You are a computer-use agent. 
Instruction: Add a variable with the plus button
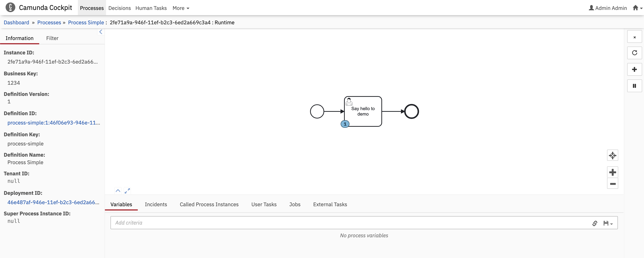[634, 69]
